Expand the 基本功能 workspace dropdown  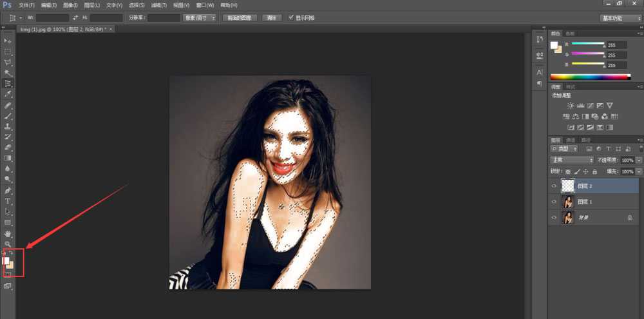[620, 18]
